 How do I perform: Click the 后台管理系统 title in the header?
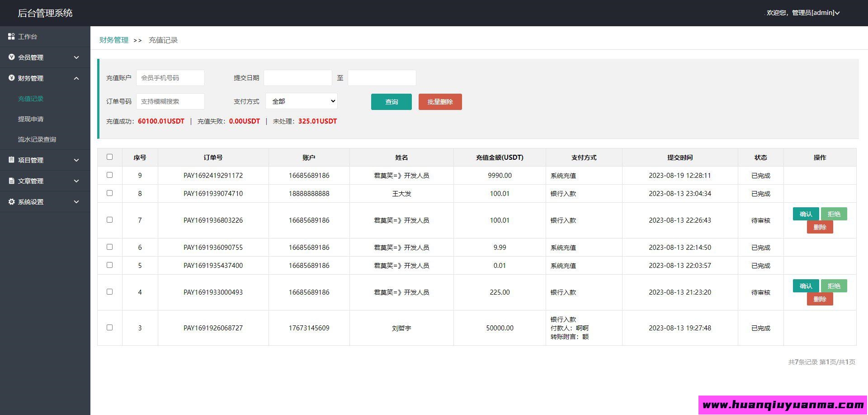[45, 13]
